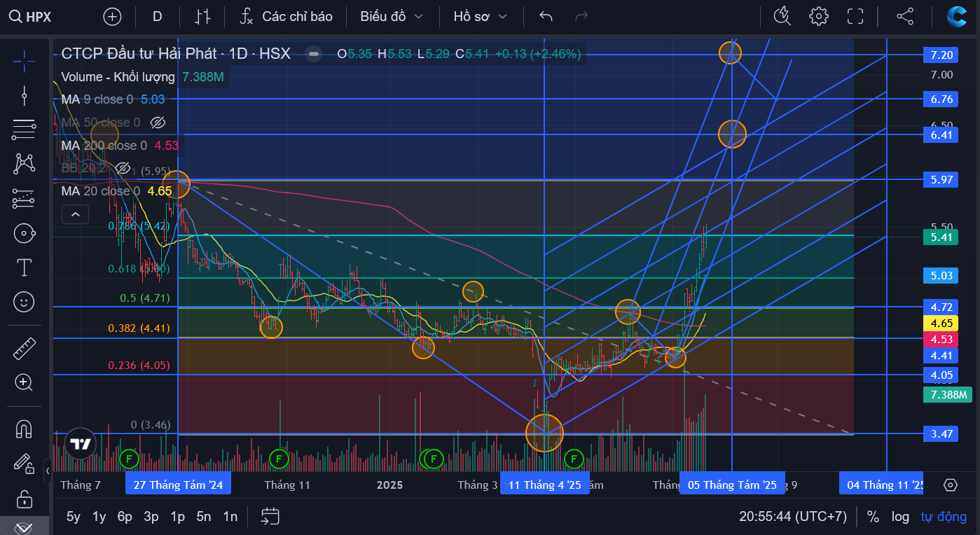Click the 4.65 yellow MA price label

tap(941, 324)
